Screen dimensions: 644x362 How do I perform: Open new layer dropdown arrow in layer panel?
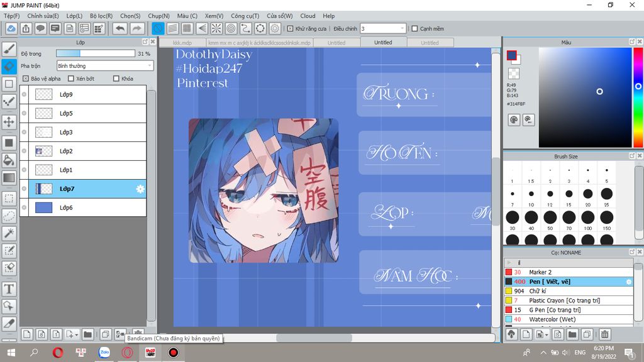tap(76, 335)
